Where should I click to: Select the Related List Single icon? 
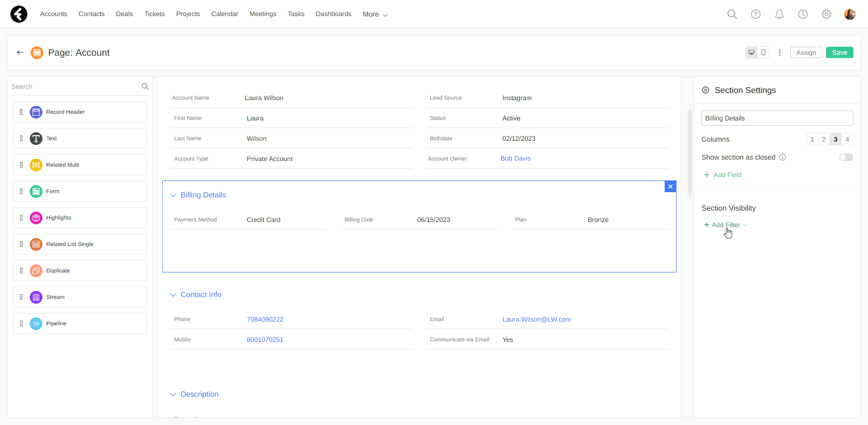click(36, 244)
